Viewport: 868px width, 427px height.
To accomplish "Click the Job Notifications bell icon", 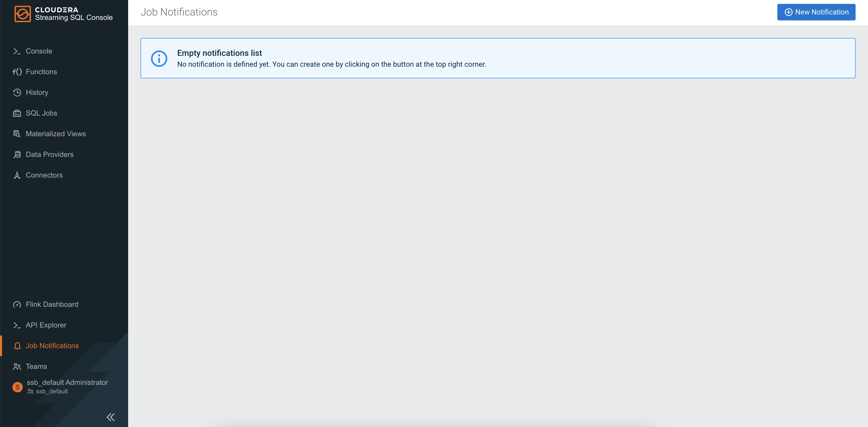I will click(17, 346).
